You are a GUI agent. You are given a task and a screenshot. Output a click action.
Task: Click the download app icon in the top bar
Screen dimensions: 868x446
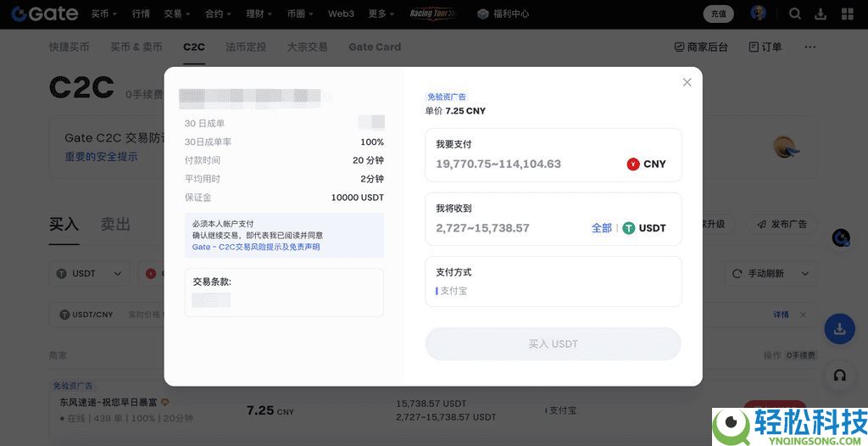coord(821,14)
